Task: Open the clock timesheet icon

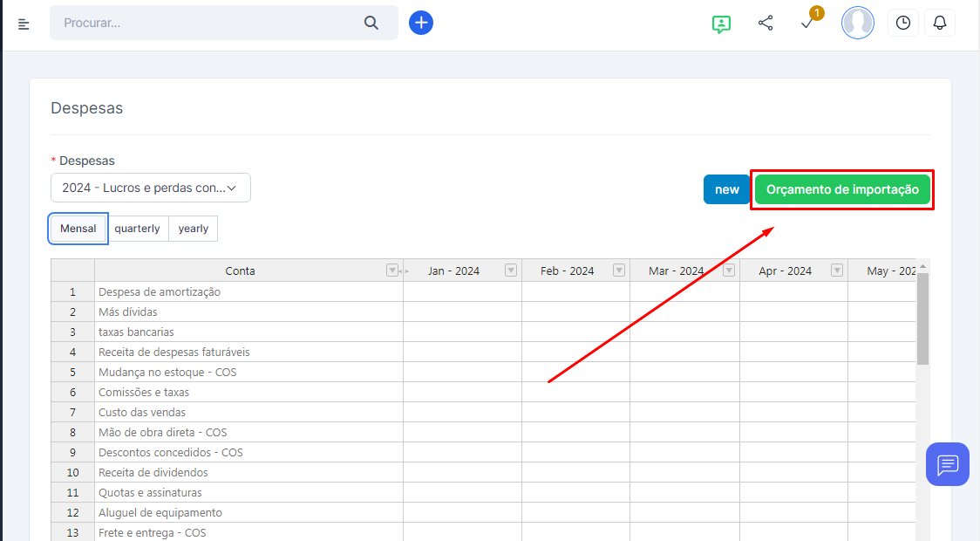Action: 903,23
